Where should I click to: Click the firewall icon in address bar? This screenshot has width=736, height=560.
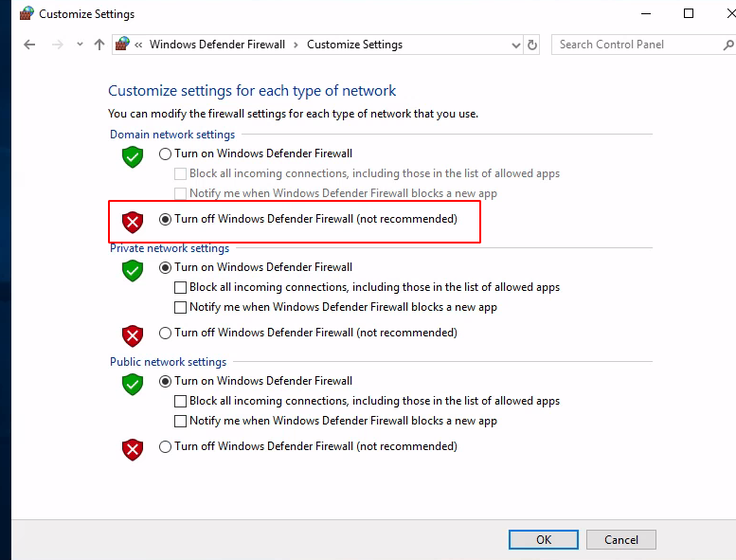pos(122,45)
